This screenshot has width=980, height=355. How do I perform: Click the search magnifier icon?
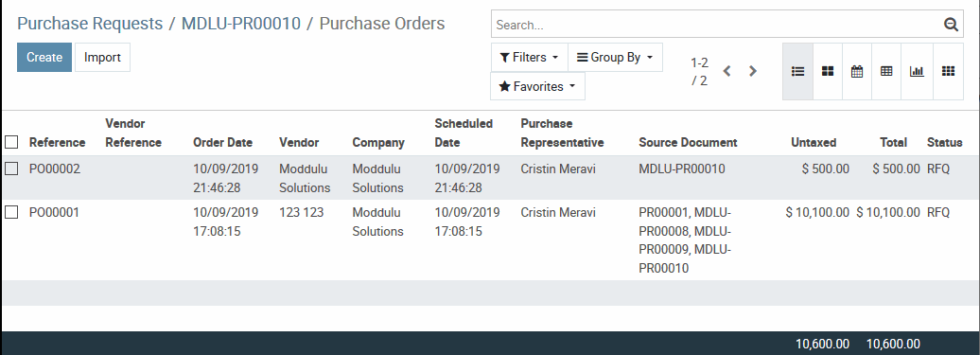[x=951, y=25]
